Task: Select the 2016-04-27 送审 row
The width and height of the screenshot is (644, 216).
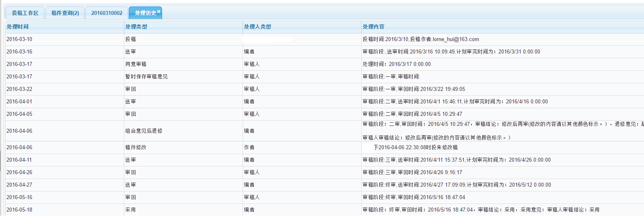Action: [x=325, y=185]
